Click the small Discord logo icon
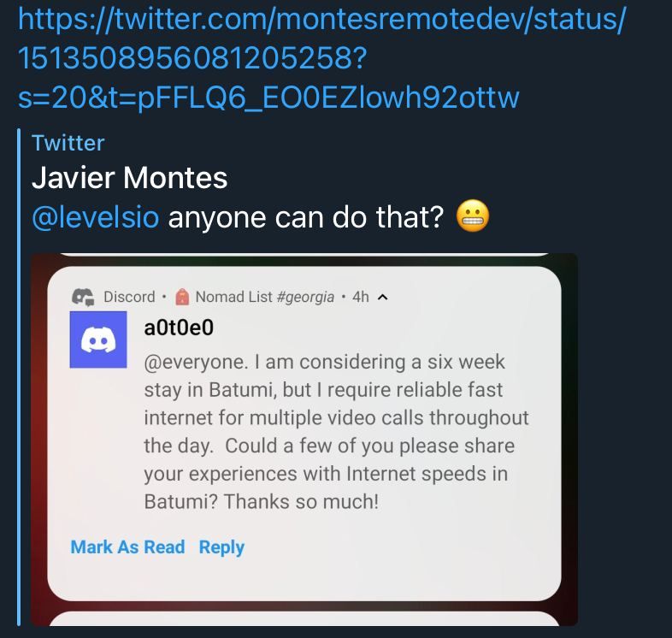Viewport: 672px width, 638px height. [83, 297]
